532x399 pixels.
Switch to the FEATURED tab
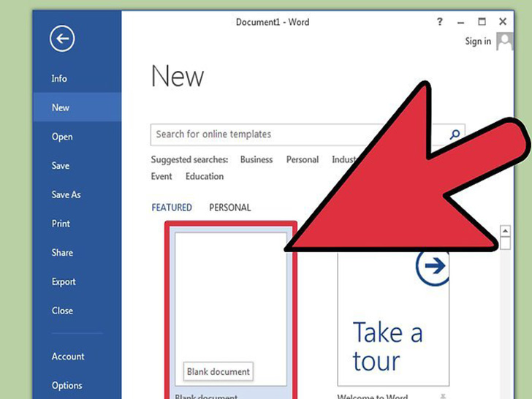pos(172,208)
